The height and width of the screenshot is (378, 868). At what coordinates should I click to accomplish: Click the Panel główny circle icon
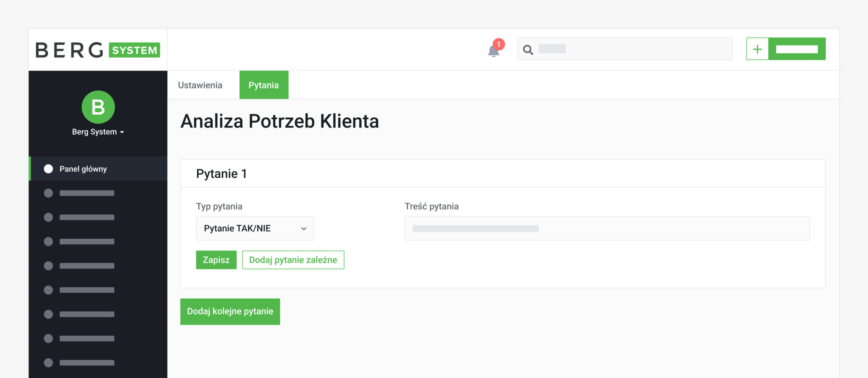coord(48,169)
